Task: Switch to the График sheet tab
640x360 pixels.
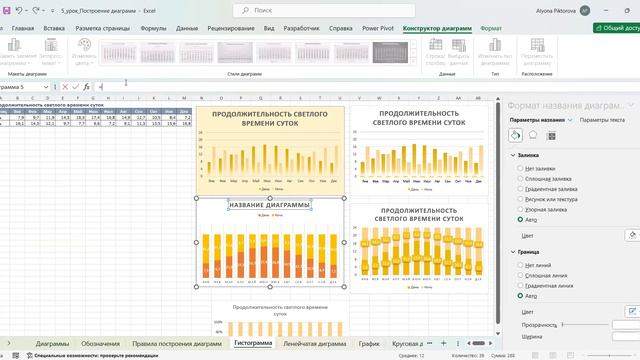Action: point(369,344)
